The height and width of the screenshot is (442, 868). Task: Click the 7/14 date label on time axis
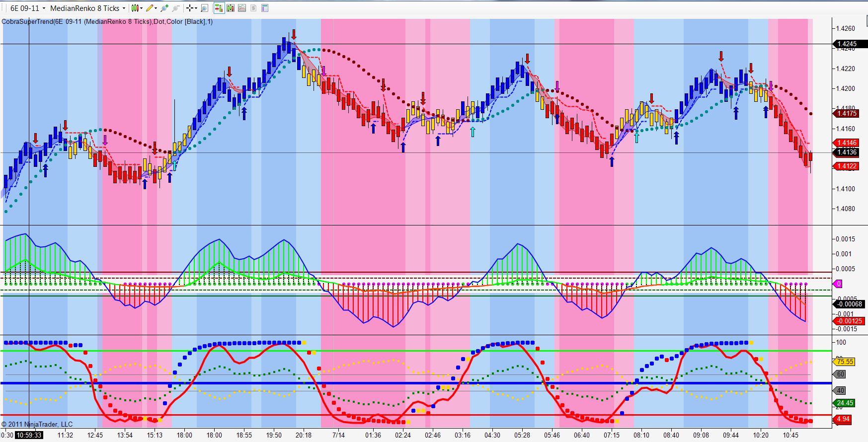click(338, 435)
